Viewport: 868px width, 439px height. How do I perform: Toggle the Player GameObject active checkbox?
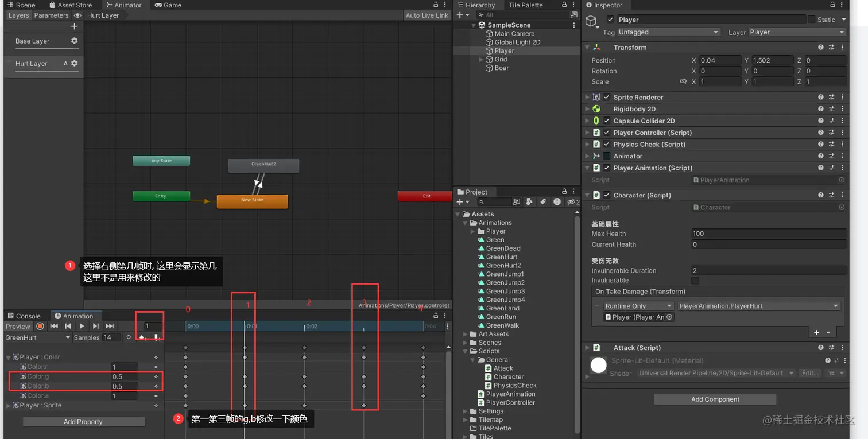pos(610,20)
